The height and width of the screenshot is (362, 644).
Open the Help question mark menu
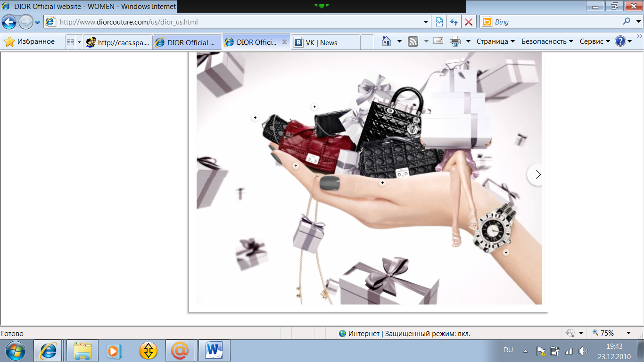pyautogui.click(x=623, y=41)
